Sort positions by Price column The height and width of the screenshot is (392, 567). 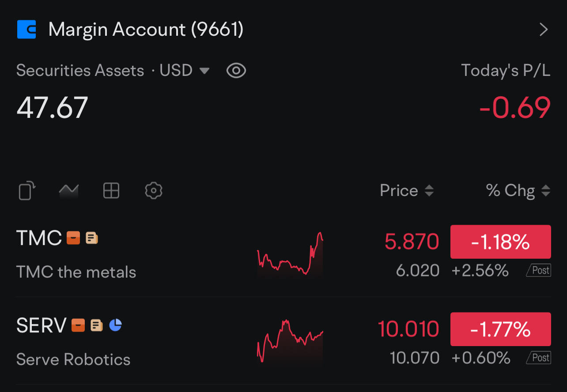coord(407,191)
